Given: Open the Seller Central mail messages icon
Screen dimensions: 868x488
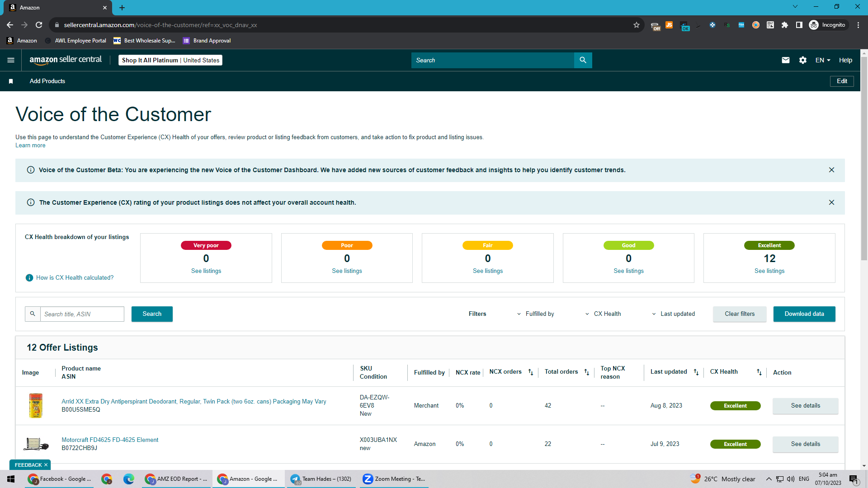Looking at the screenshot, I should click(786, 60).
